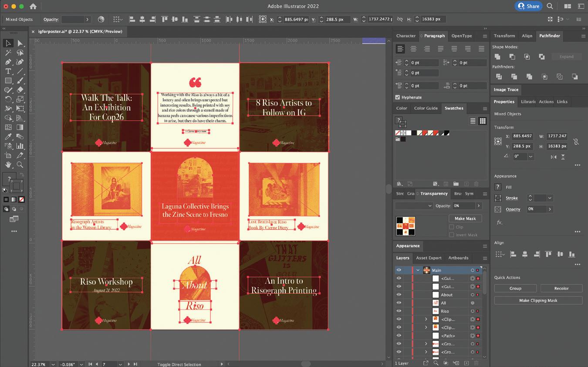Set paragraph to align right
The image size is (588, 367).
[427, 49]
